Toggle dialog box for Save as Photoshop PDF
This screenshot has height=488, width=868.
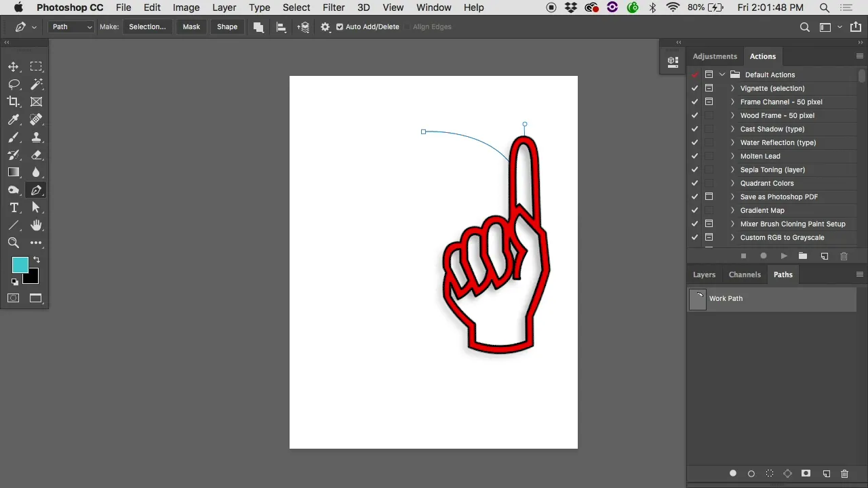tap(709, 197)
